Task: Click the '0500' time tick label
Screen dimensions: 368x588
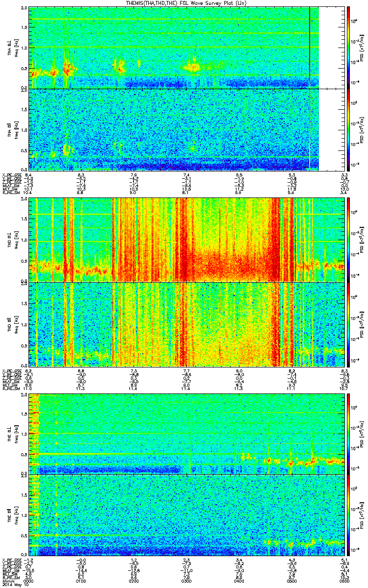Action: coord(291,581)
